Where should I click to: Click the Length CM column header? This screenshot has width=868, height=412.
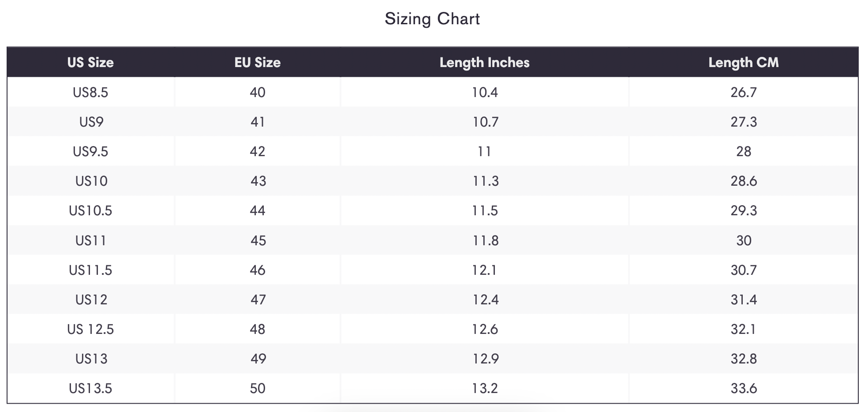pyautogui.click(x=744, y=62)
